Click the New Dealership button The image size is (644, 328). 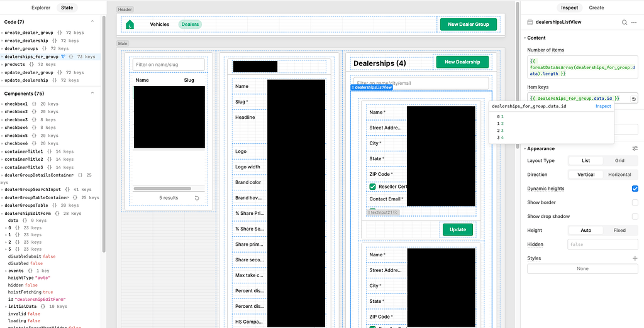pyautogui.click(x=462, y=62)
